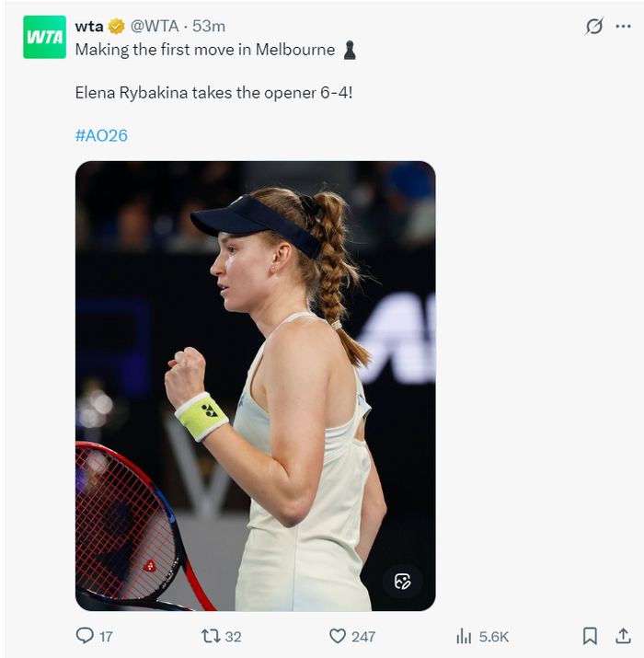The height and width of the screenshot is (658, 644).
Task: Like the post with the heart icon
Action: pyautogui.click(x=337, y=636)
